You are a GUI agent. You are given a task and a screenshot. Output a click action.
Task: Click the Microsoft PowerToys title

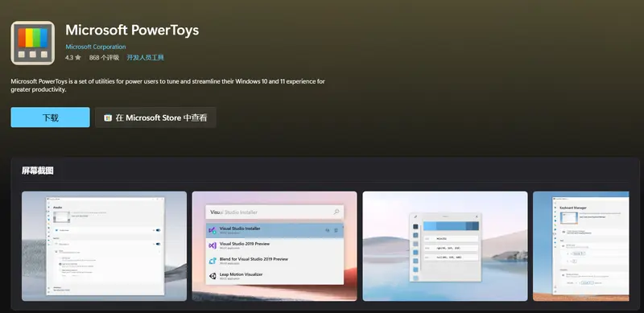pyautogui.click(x=132, y=30)
